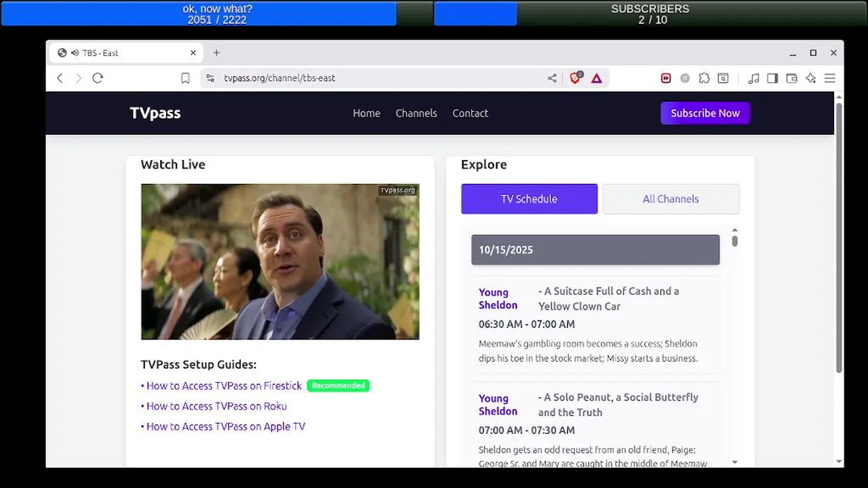Click the 07:00 AM - 07:30 AM time
The width and height of the screenshot is (868, 488).
click(x=527, y=430)
